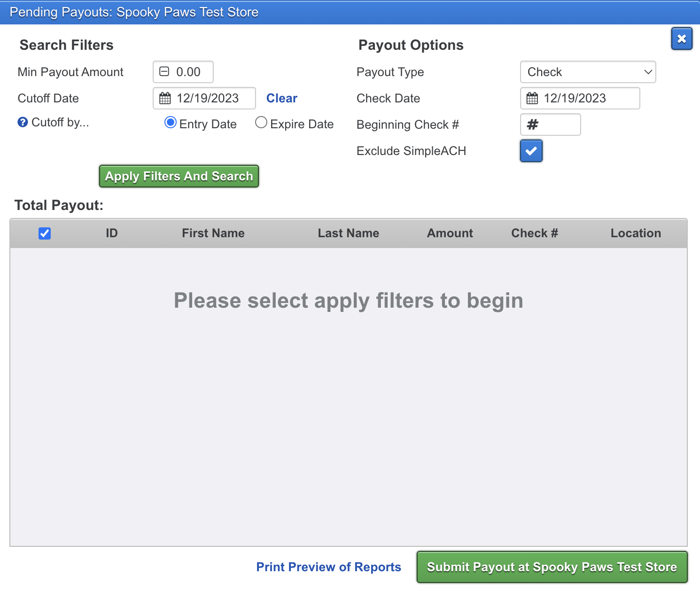Clear the Cutoff Date value
The height and width of the screenshot is (590, 700).
pos(281,98)
